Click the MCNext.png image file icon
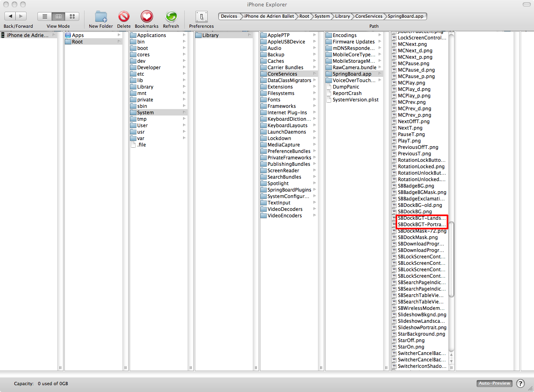This screenshot has height=392, width=534. [x=394, y=44]
